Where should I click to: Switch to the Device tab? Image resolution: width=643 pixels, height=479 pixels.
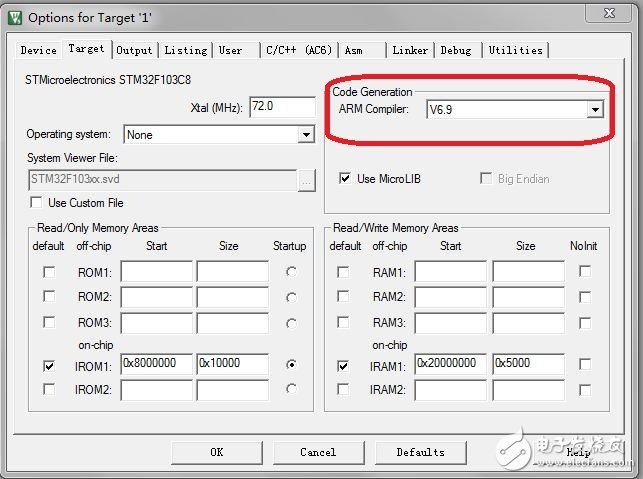click(x=39, y=50)
